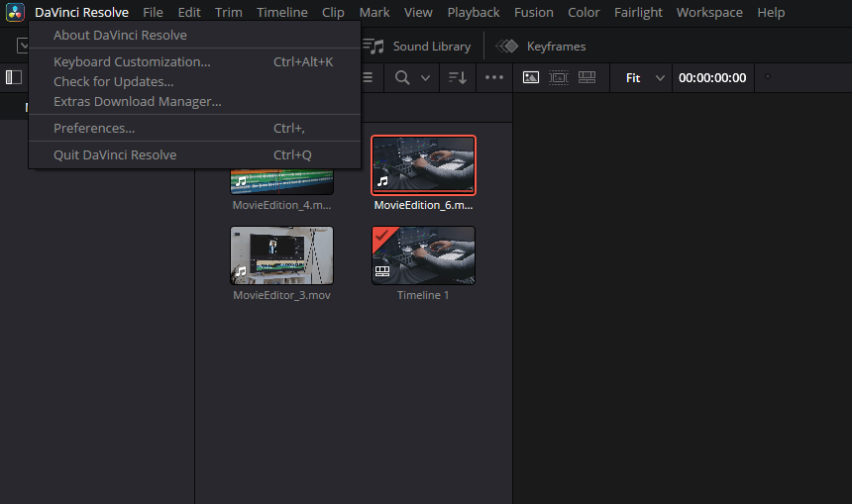Open the three-dot options menu
852x504 pixels.
[x=493, y=77]
